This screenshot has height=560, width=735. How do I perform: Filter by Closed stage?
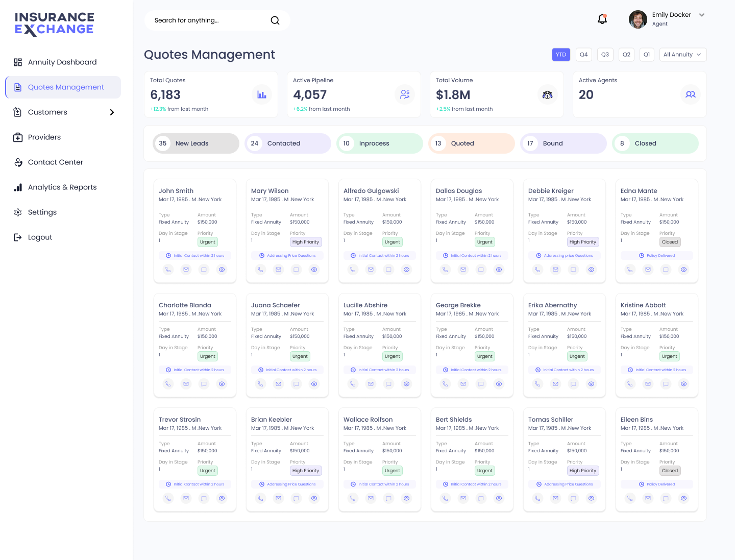coord(655,143)
